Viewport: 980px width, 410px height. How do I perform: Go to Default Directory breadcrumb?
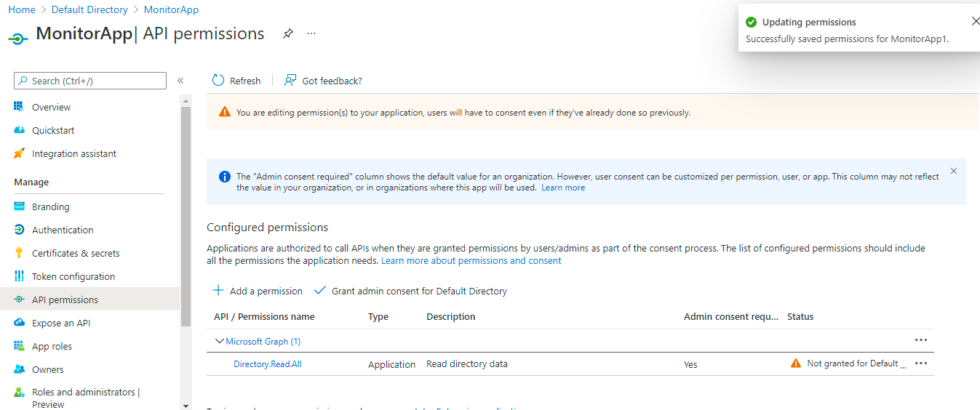point(89,9)
